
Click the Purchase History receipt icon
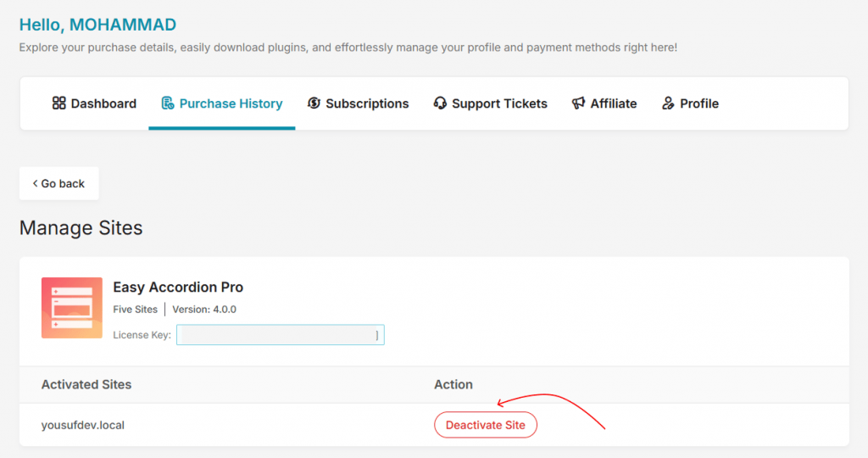[x=168, y=103]
